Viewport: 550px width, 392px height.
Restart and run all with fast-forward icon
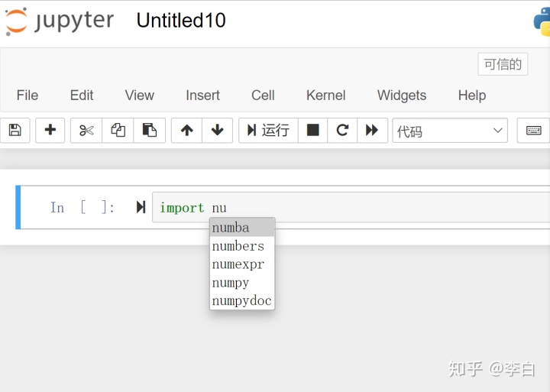(372, 130)
